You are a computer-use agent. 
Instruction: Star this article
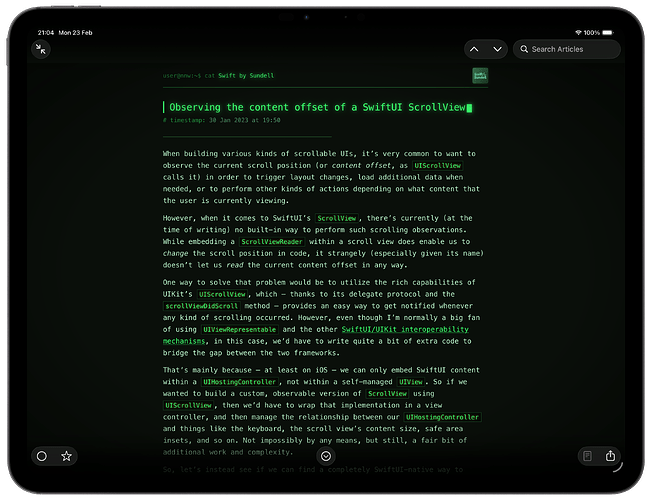66,456
